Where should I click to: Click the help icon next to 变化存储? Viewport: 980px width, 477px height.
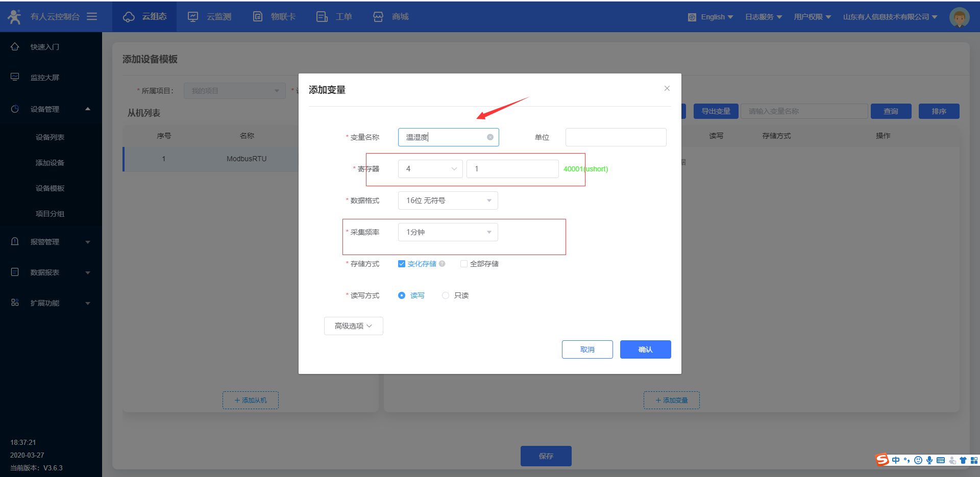click(x=442, y=264)
